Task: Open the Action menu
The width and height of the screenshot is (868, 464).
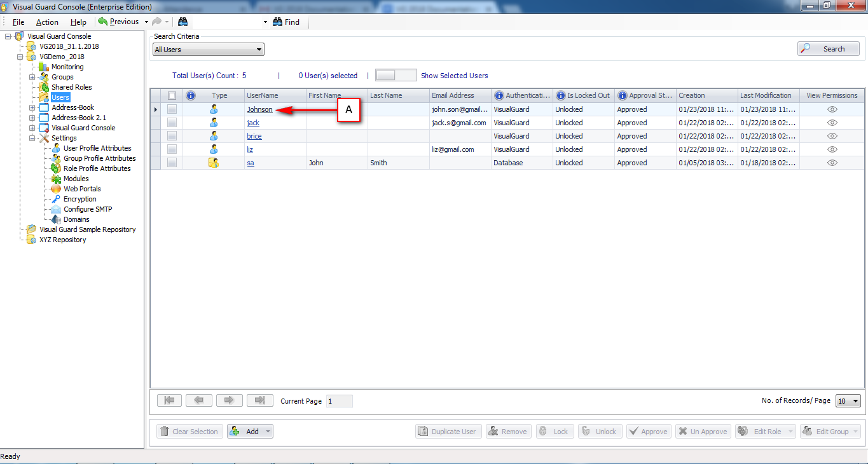Action: pos(46,22)
